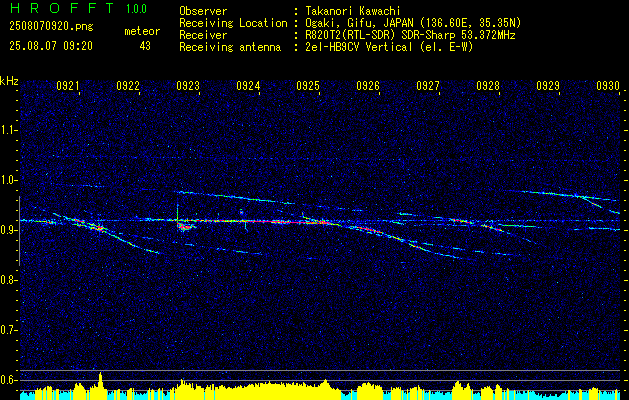The width and height of the screenshot is (629, 400).
Task: Click the 0924 time marker
Action: pos(248,86)
